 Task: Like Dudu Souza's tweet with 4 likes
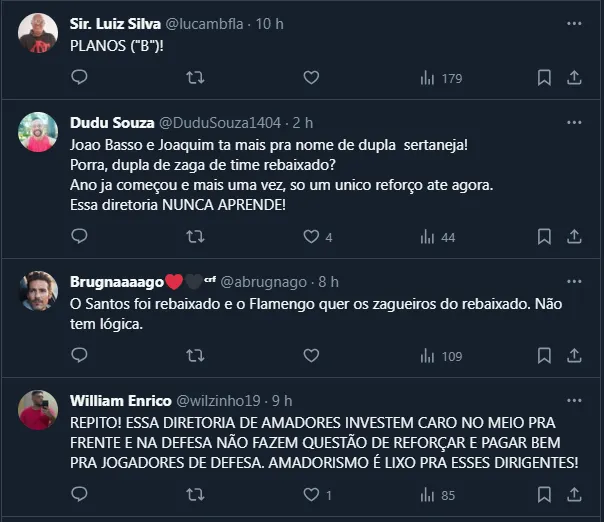click(x=311, y=237)
